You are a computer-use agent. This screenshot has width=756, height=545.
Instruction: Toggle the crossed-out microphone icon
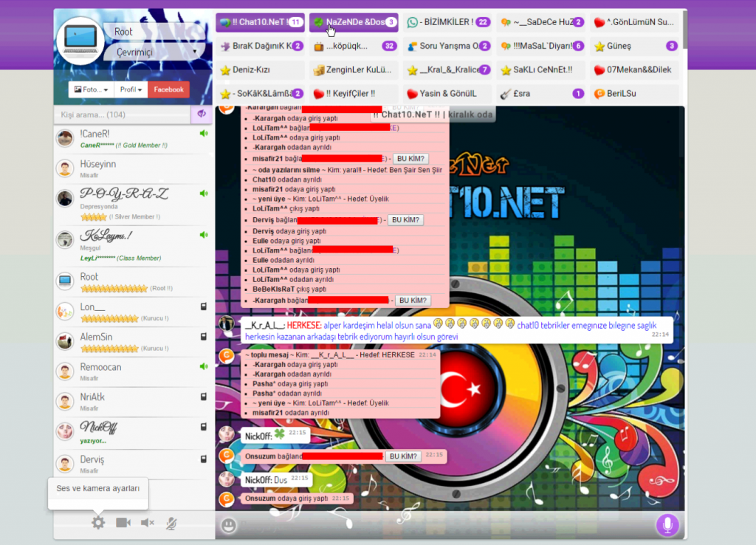pos(171,523)
